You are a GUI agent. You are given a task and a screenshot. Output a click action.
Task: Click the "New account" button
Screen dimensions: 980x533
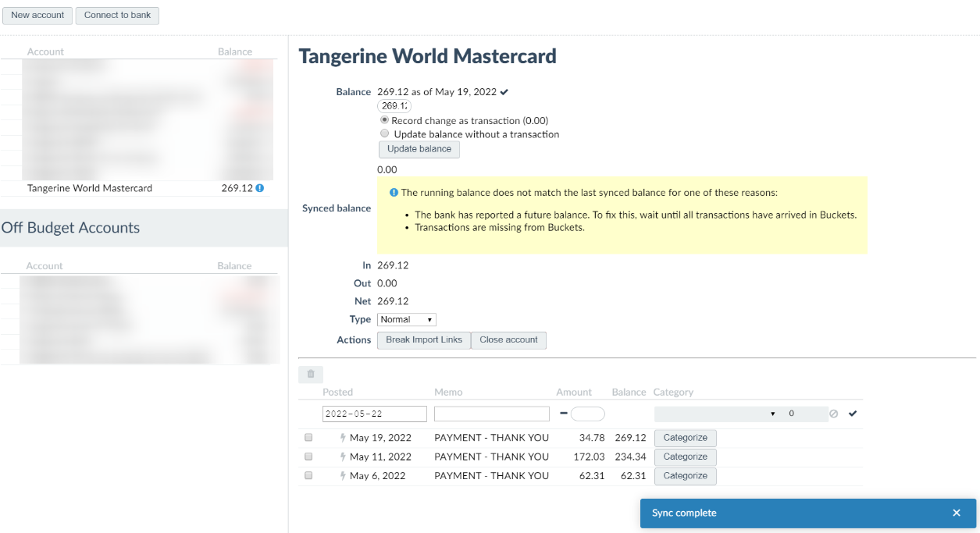37,15
